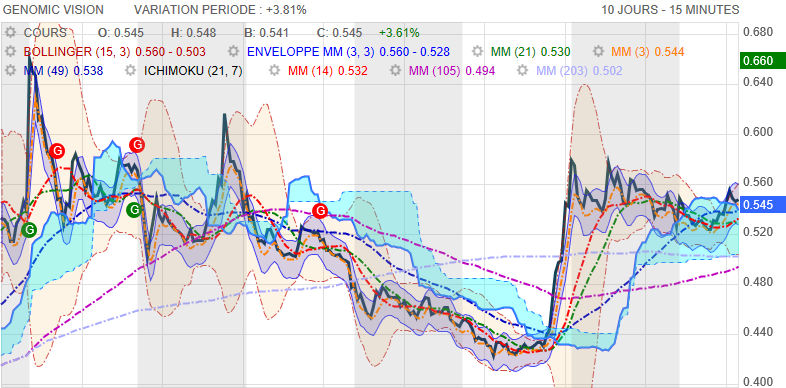Click the VARIATION PERIODE +3.81% text
The height and width of the screenshot is (388, 786).
click(220, 10)
